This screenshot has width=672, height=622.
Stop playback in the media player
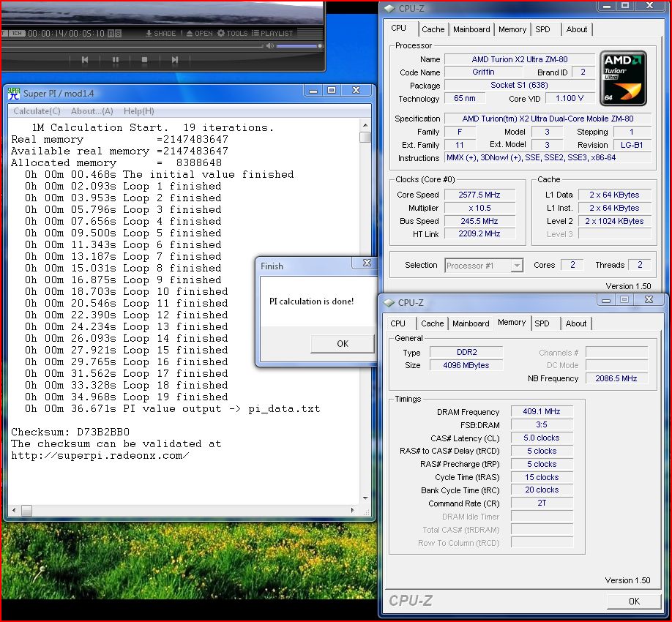pos(144,59)
